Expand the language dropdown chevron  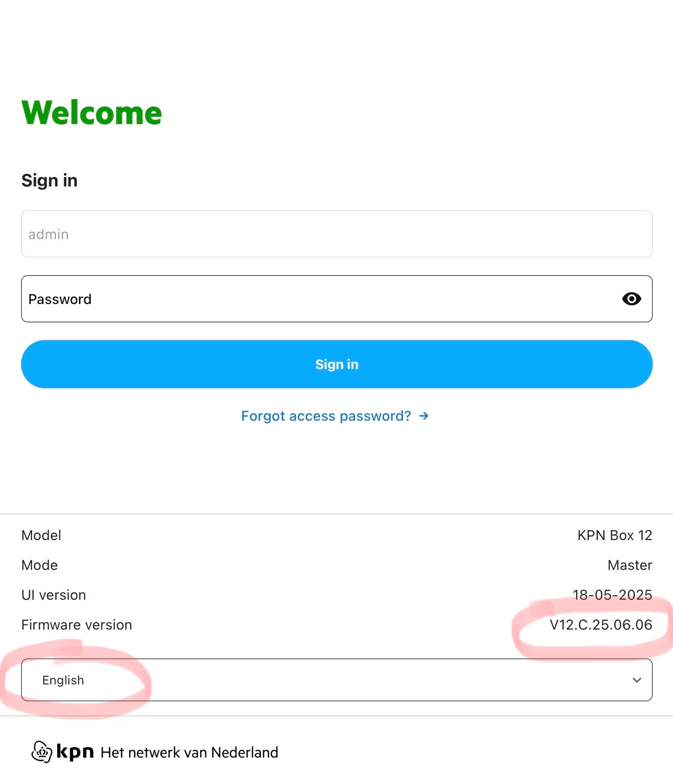637,680
